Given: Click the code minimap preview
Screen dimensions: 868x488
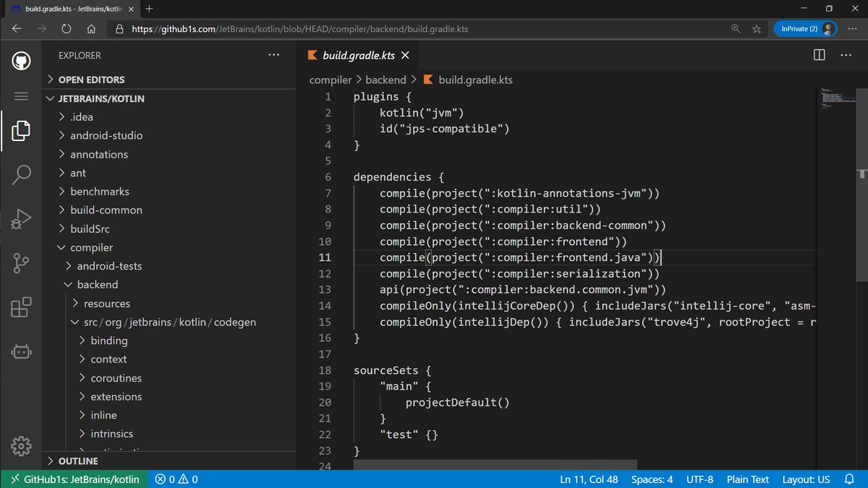Looking at the screenshot, I should click(x=836, y=98).
